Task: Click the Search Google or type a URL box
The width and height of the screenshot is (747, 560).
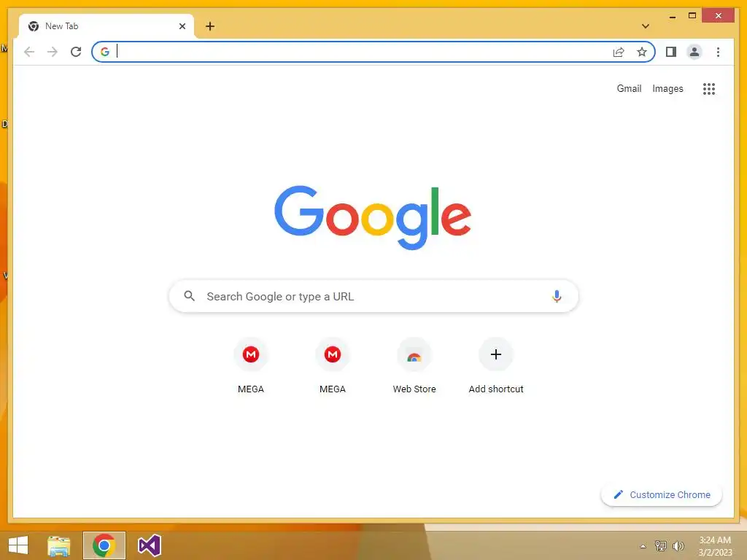Action: click(x=374, y=296)
